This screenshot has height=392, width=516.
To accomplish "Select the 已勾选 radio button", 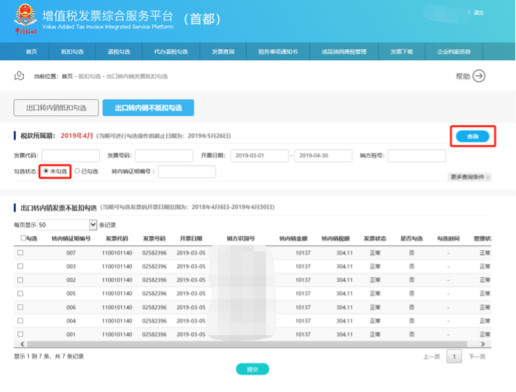I will click(77, 171).
